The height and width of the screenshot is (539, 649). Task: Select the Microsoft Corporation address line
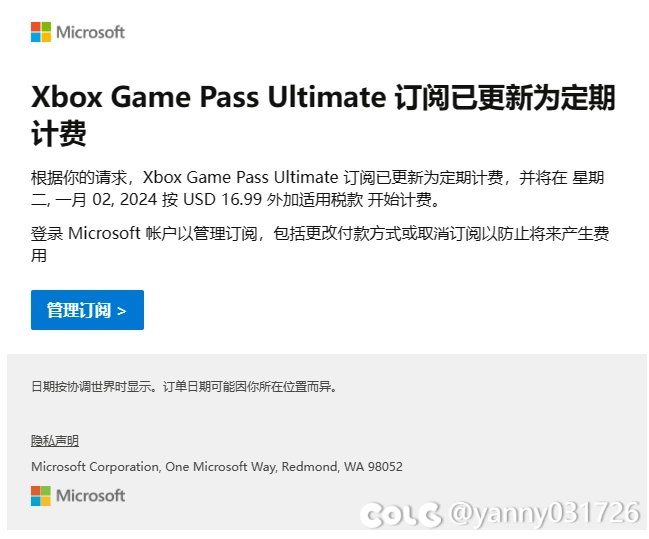216,467
